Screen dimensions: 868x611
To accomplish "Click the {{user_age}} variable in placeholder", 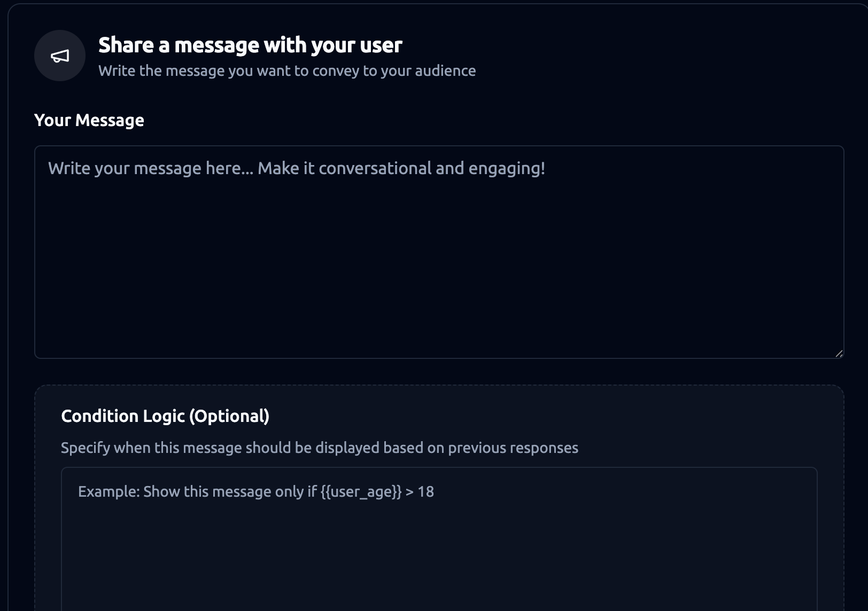I will point(361,491).
